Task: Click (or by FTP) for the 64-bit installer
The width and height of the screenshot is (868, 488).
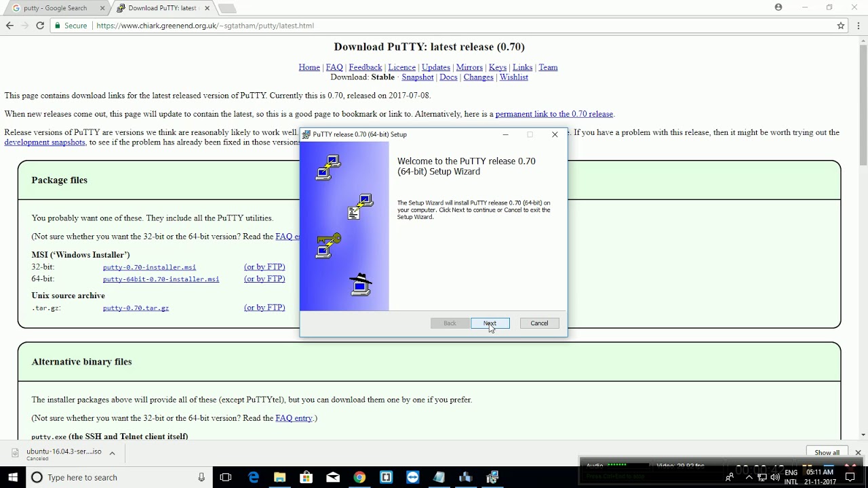Action: [264, 279]
